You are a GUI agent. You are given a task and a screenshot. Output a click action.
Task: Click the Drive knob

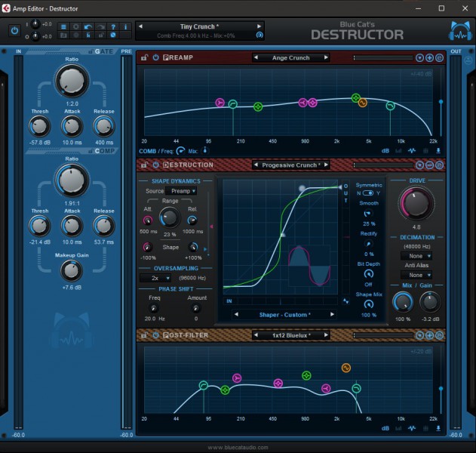[x=416, y=204]
